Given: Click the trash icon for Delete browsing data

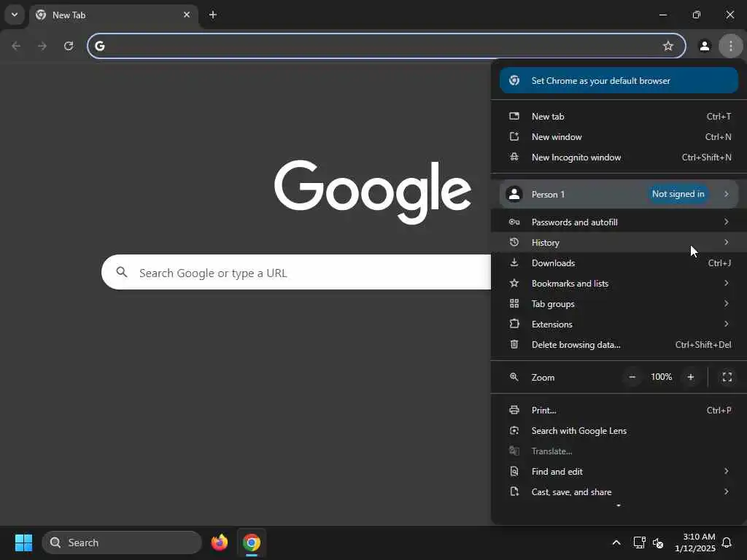Looking at the screenshot, I should (514, 344).
